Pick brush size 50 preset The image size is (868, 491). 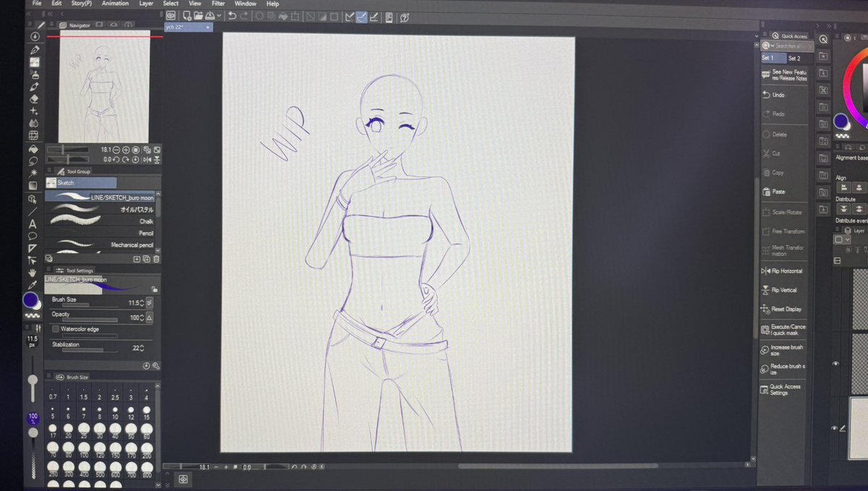coord(132,431)
